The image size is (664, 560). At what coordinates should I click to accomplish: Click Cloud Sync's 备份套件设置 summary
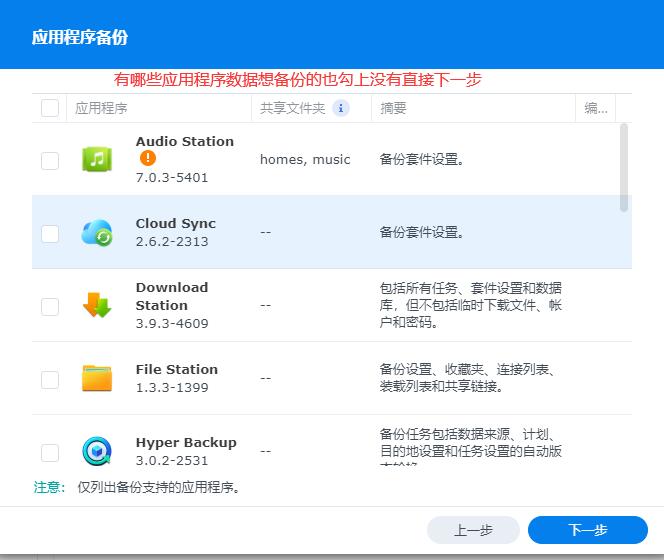coord(421,233)
